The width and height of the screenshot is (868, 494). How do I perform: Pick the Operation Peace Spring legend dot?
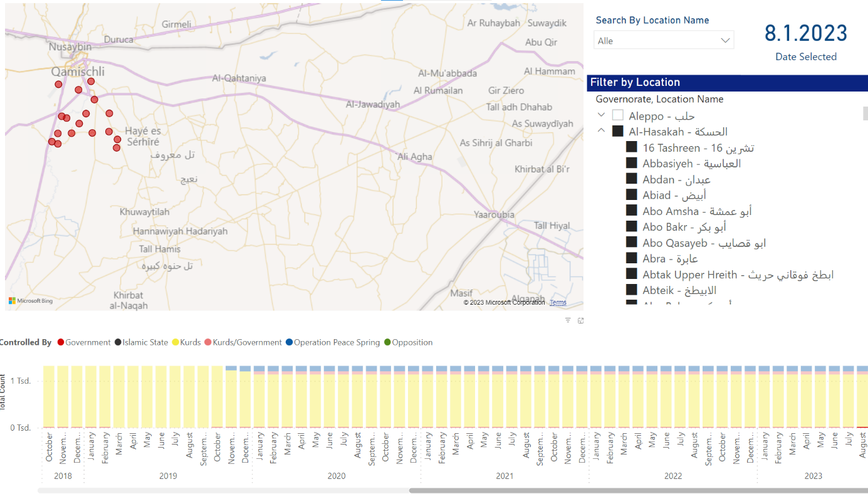click(x=289, y=342)
